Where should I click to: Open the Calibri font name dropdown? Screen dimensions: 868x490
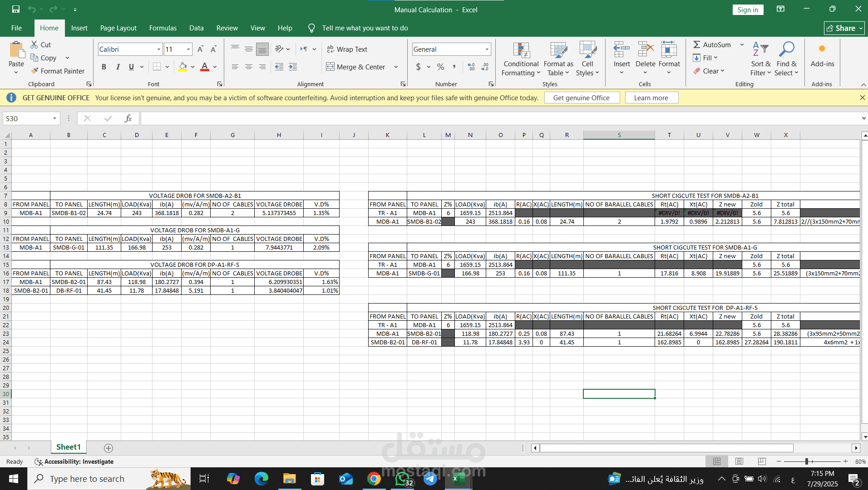(159, 49)
